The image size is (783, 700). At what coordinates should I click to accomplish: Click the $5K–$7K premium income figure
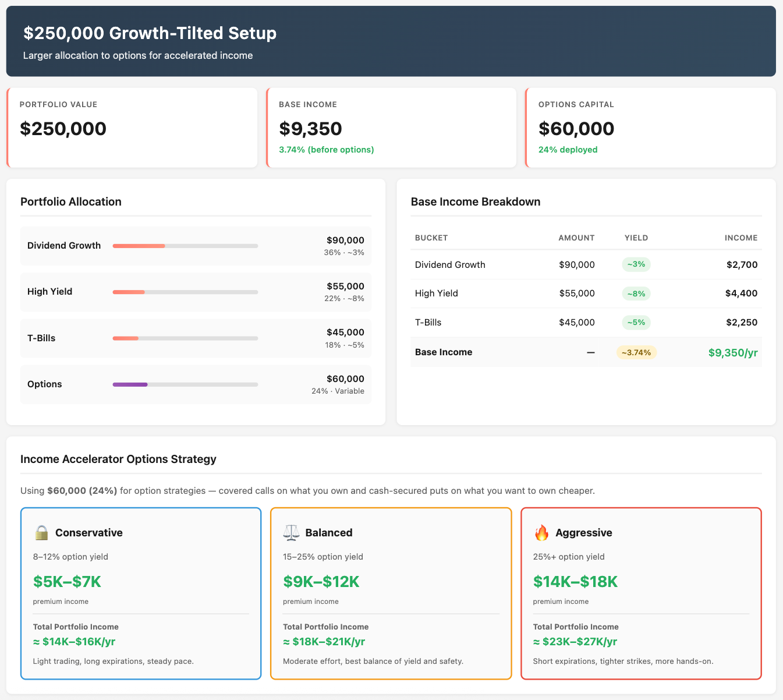pyautogui.click(x=67, y=582)
